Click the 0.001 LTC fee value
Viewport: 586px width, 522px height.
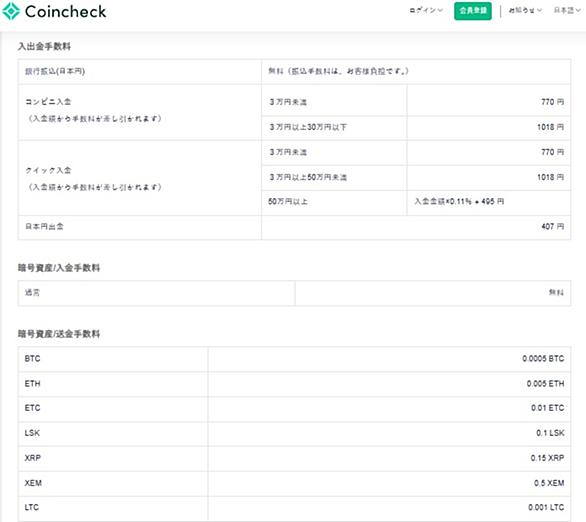coord(546,507)
